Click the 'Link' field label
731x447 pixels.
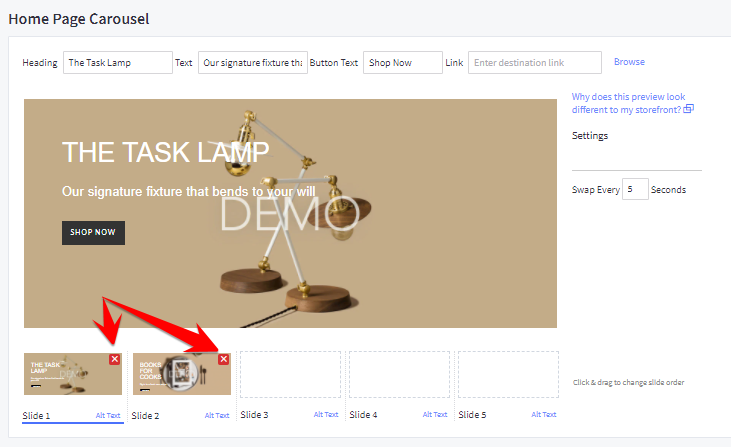(454, 62)
